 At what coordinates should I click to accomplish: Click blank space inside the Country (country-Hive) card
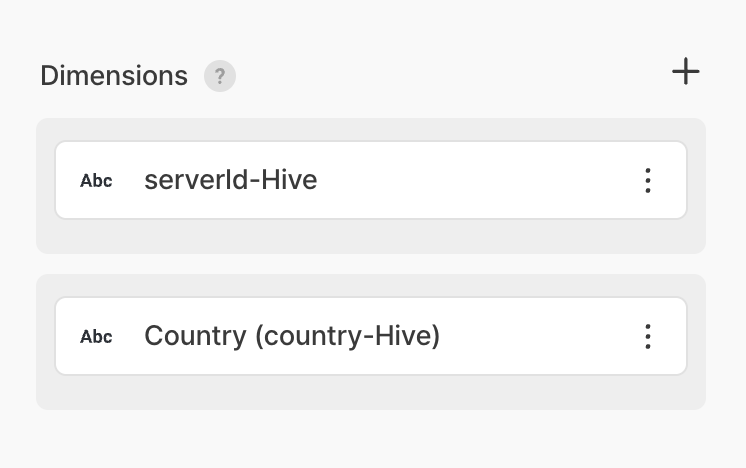[540, 336]
